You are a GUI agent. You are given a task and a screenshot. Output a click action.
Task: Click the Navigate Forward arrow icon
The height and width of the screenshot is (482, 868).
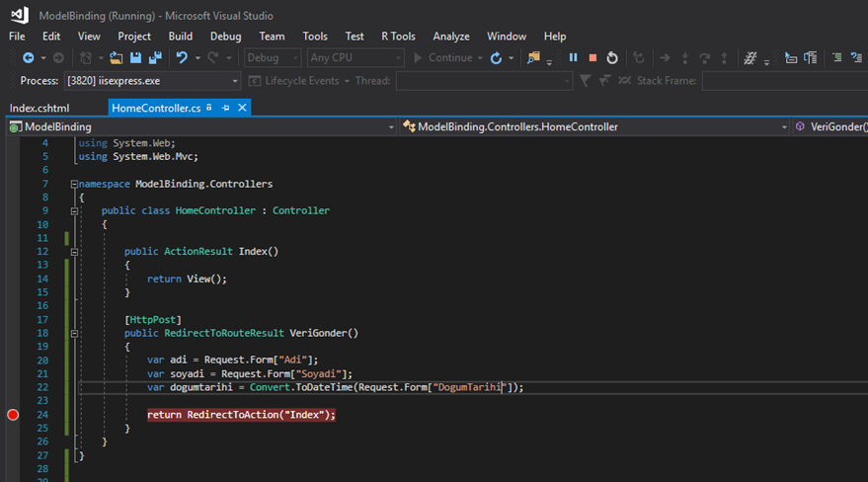pyautogui.click(x=58, y=57)
